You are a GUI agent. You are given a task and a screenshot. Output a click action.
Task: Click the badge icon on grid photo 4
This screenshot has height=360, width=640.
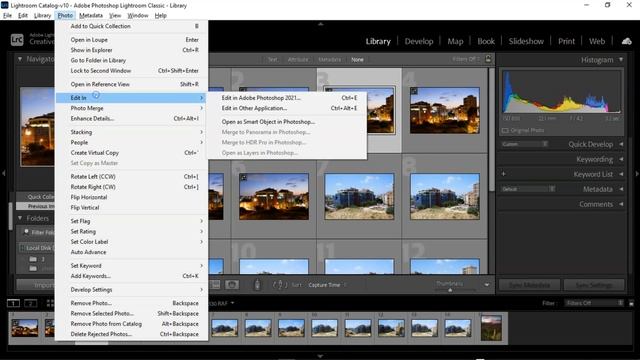point(414,91)
